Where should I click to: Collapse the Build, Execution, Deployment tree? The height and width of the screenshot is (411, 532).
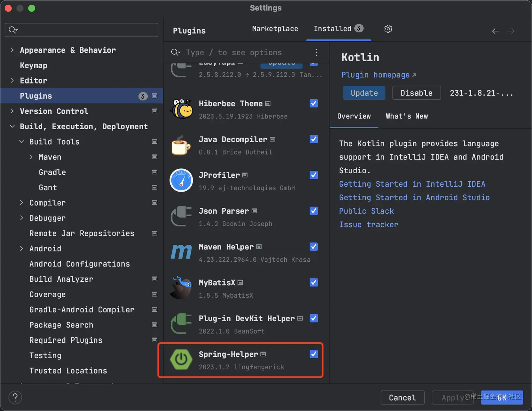click(x=12, y=126)
